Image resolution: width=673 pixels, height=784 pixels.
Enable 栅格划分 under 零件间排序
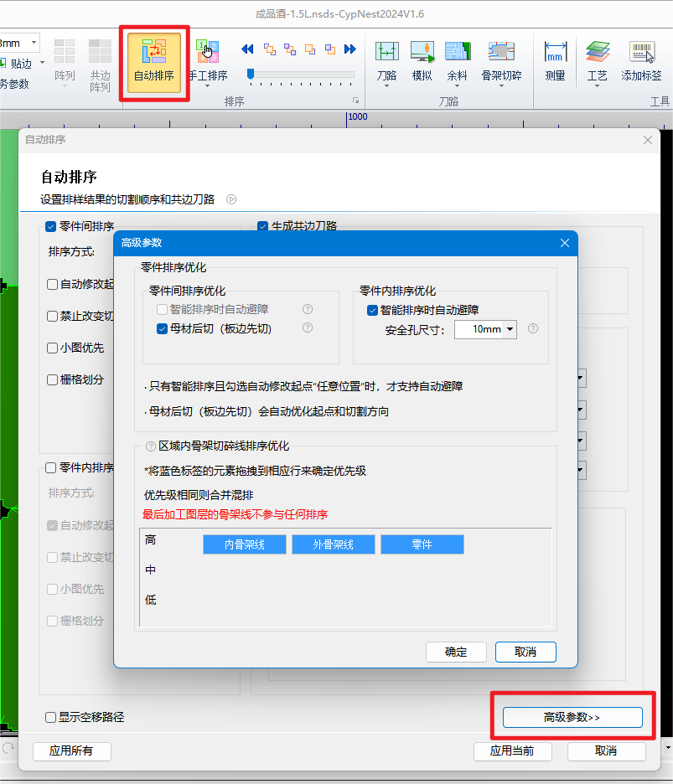52,379
